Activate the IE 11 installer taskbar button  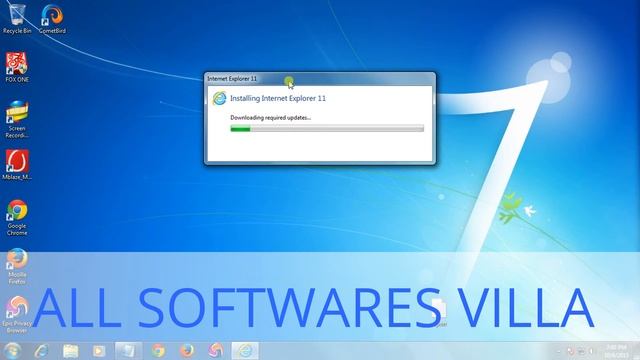tap(245, 351)
